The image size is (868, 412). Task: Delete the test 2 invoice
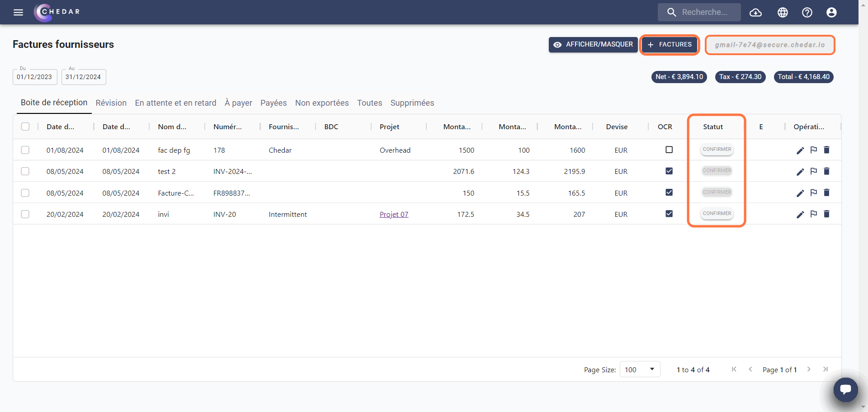[826, 171]
